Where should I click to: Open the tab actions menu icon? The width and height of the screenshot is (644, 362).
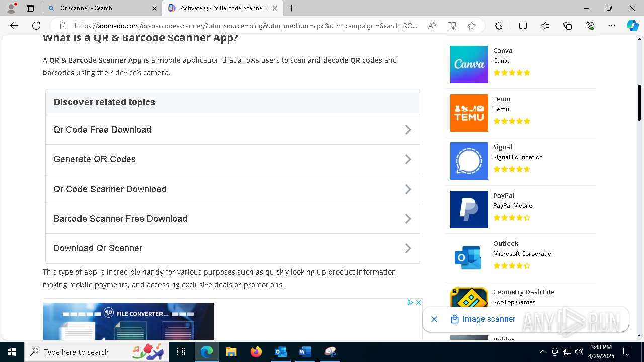point(30,8)
